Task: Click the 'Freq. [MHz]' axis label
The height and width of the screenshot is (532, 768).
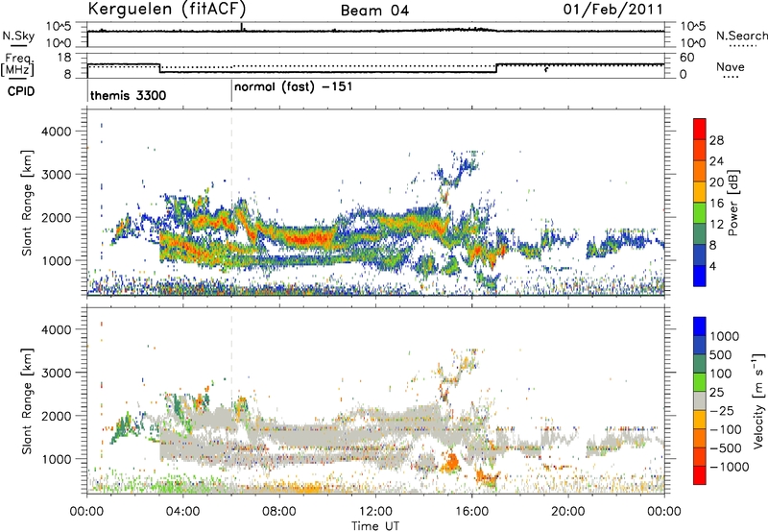Action: tap(18, 64)
